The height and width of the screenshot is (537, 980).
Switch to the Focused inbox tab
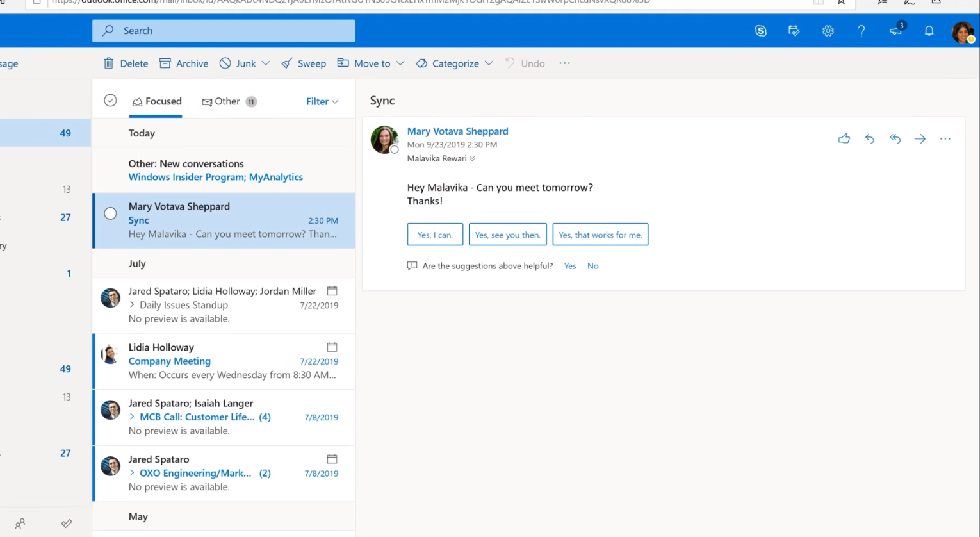pos(156,101)
